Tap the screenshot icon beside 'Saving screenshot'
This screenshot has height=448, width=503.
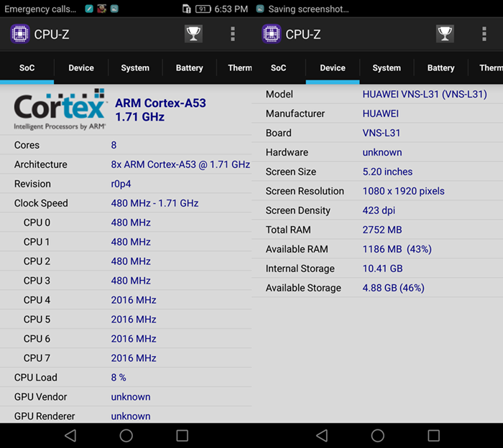point(260,9)
